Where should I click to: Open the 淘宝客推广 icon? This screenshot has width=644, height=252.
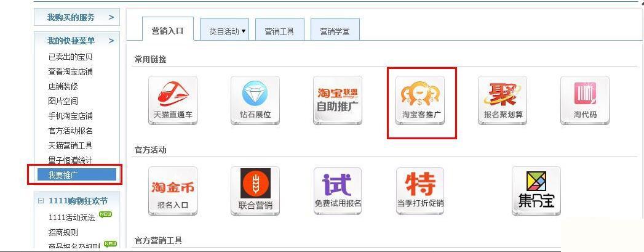pos(419,100)
